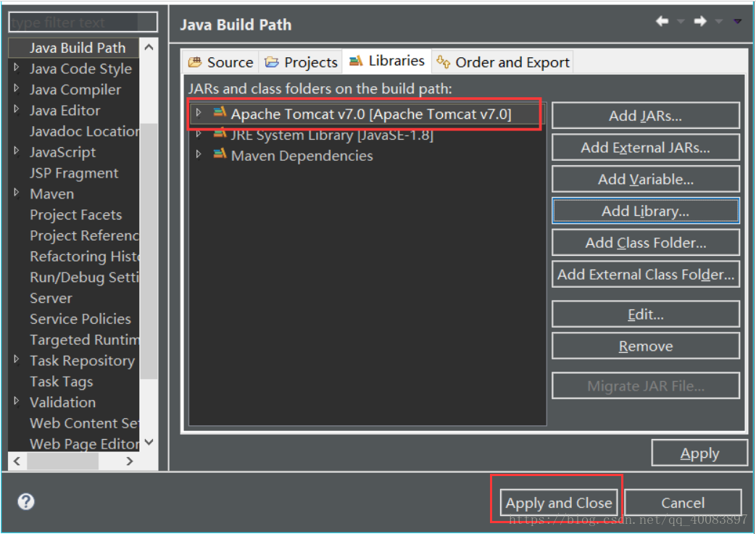Viewport: 756px width, 534px height.
Task: Click the back navigation arrow icon
Action: pos(662,21)
